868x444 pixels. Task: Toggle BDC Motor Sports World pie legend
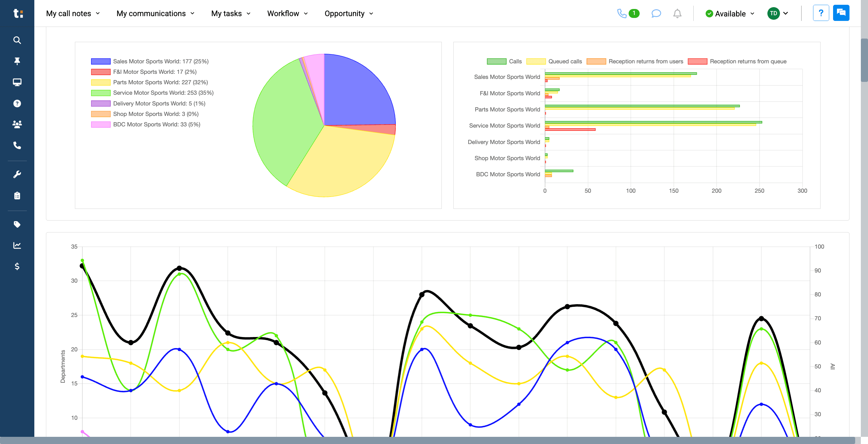[x=146, y=125]
